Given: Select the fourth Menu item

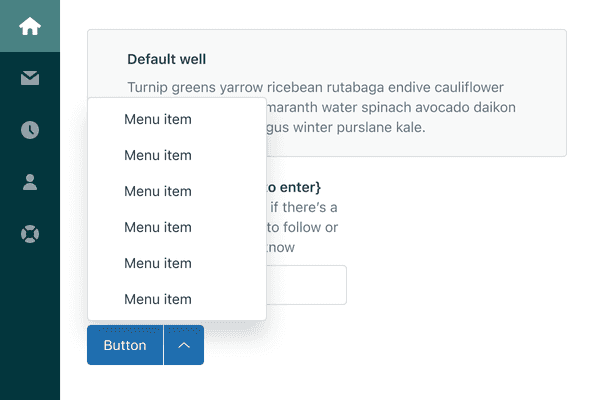Looking at the screenshot, I should [x=158, y=228].
